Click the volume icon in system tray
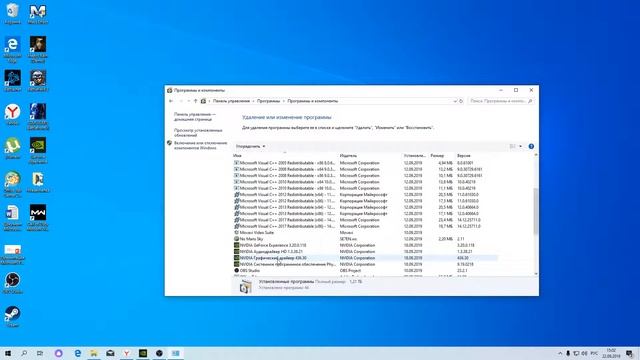640x360 pixels. coord(584,353)
